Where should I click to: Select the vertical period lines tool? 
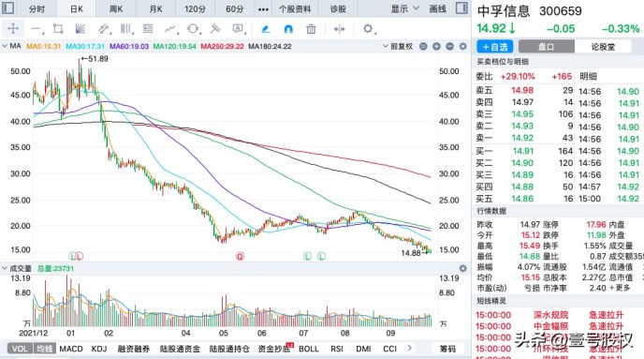[x=125, y=28]
